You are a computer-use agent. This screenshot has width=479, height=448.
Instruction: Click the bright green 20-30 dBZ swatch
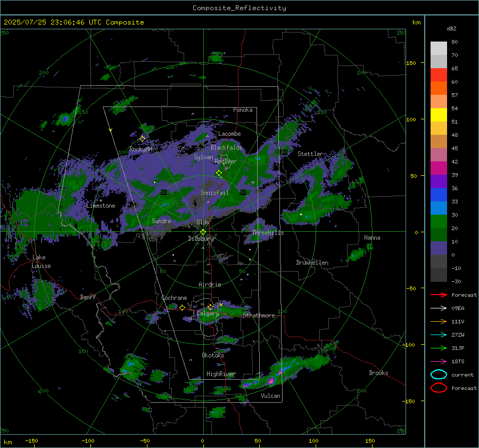pyautogui.click(x=439, y=222)
